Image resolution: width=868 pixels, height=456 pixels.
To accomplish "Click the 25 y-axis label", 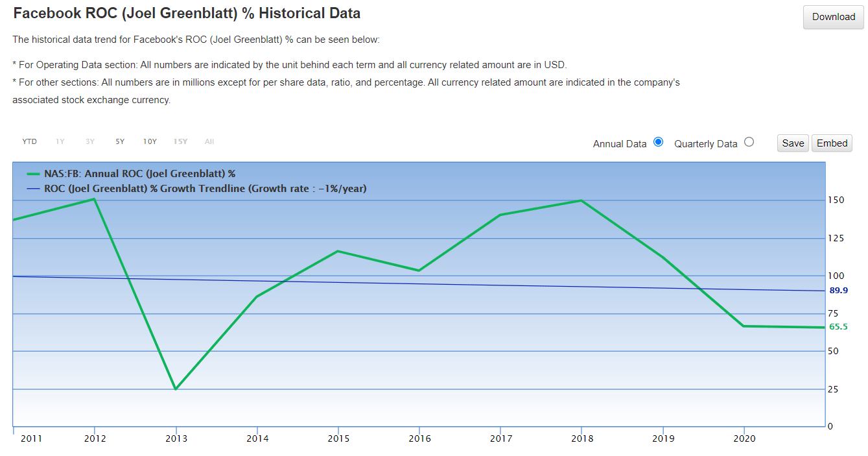I will [x=834, y=389].
